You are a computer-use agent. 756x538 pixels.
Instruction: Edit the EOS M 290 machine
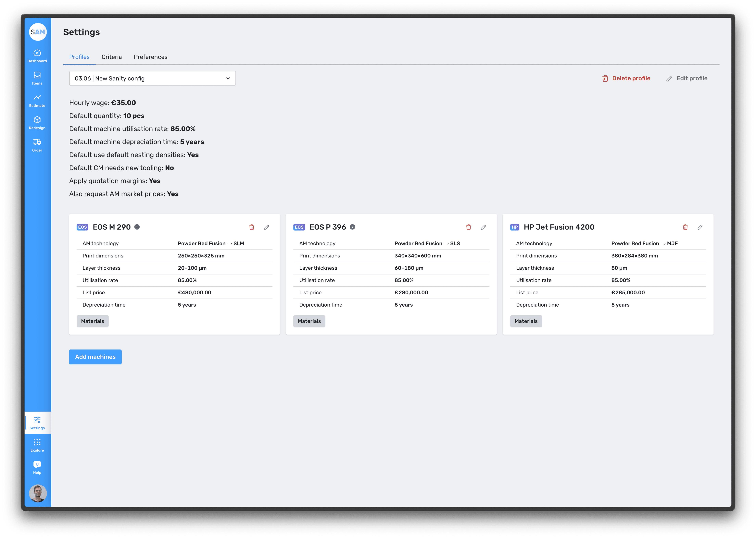point(267,227)
